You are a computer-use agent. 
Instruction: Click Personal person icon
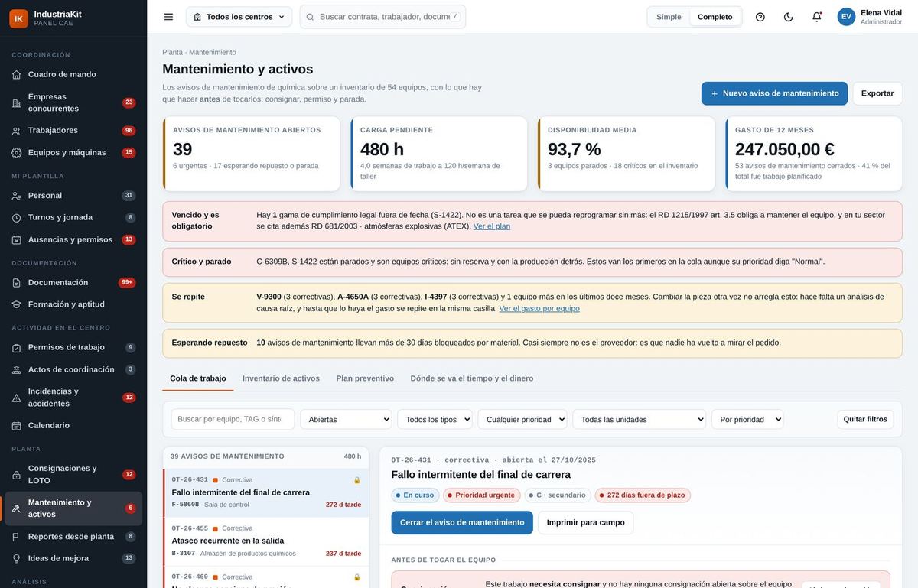16,196
